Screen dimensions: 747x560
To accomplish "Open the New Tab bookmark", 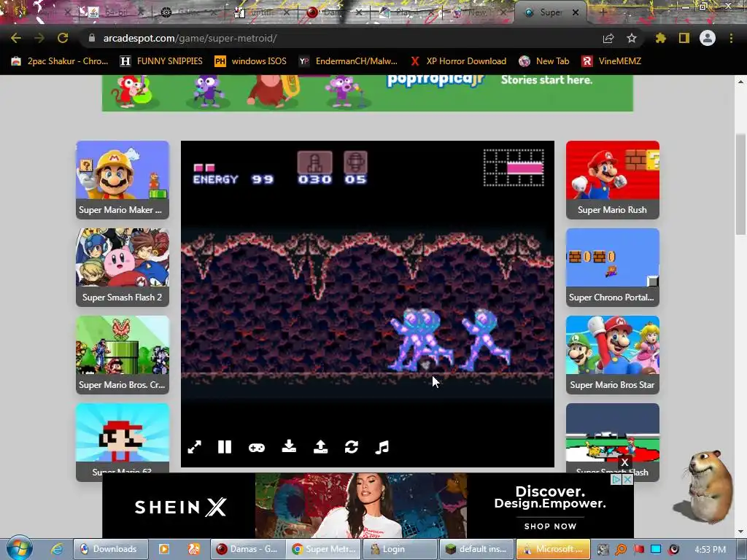I will click(x=544, y=61).
